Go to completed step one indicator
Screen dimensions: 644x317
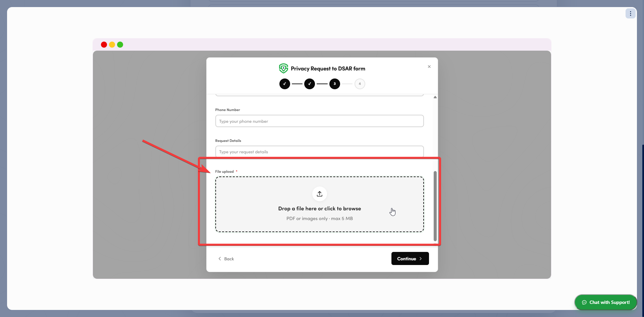(284, 84)
